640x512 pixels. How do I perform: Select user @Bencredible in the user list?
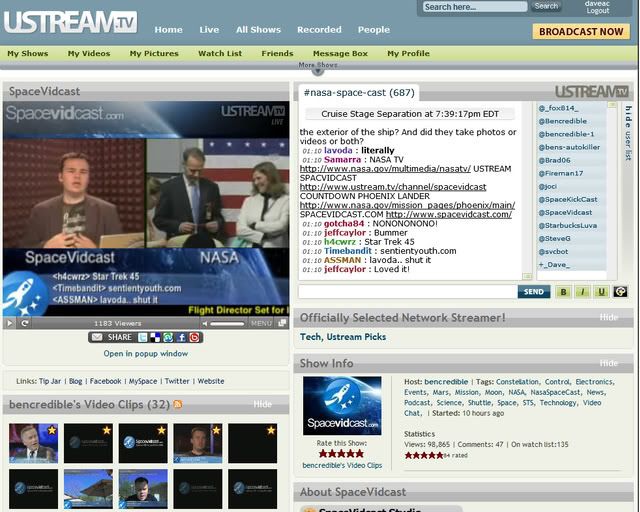pyautogui.click(x=563, y=121)
